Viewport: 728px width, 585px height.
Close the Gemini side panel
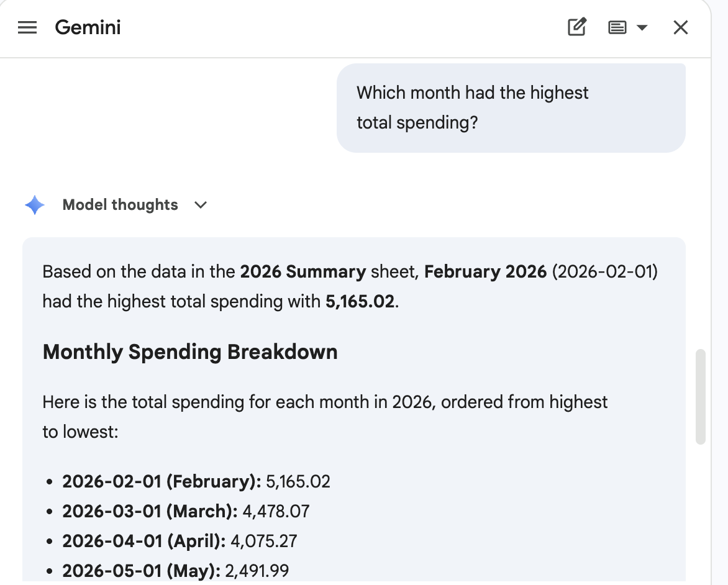[x=681, y=27]
